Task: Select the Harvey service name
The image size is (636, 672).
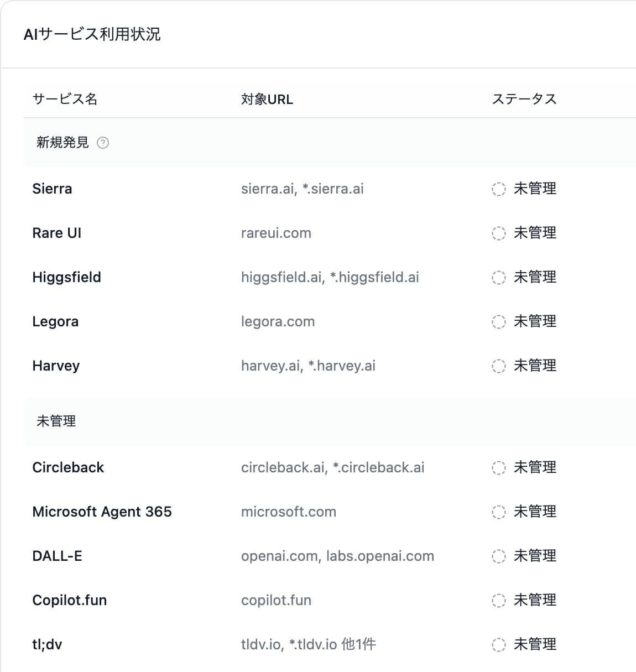Action: [x=56, y=366]
